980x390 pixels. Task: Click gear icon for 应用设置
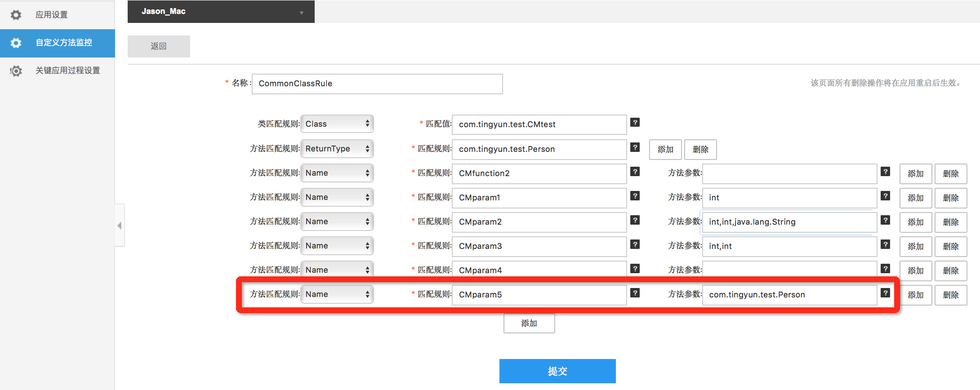click(x=16, y=15)
